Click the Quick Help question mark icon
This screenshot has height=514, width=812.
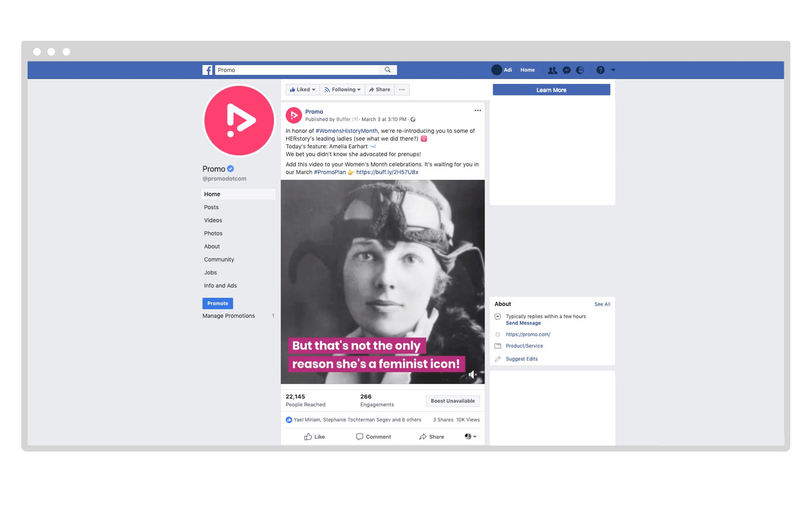[600, 70]
